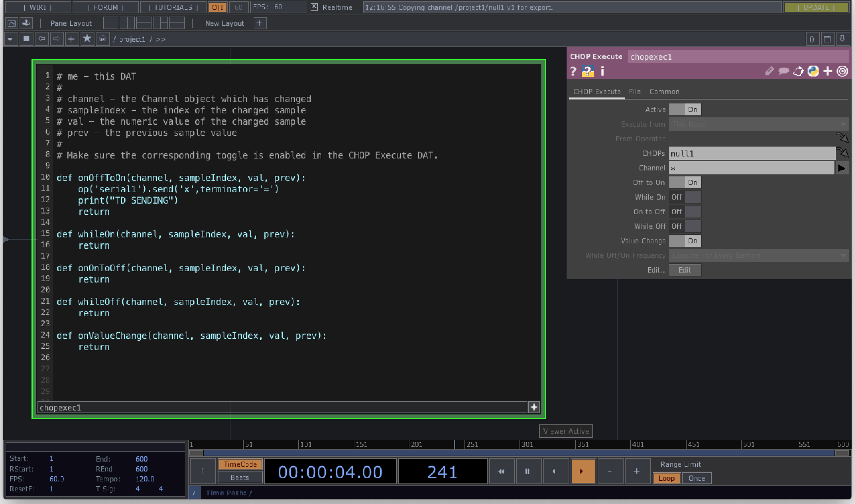Open the operator comment speech bubble icon

tap(784, 71)
